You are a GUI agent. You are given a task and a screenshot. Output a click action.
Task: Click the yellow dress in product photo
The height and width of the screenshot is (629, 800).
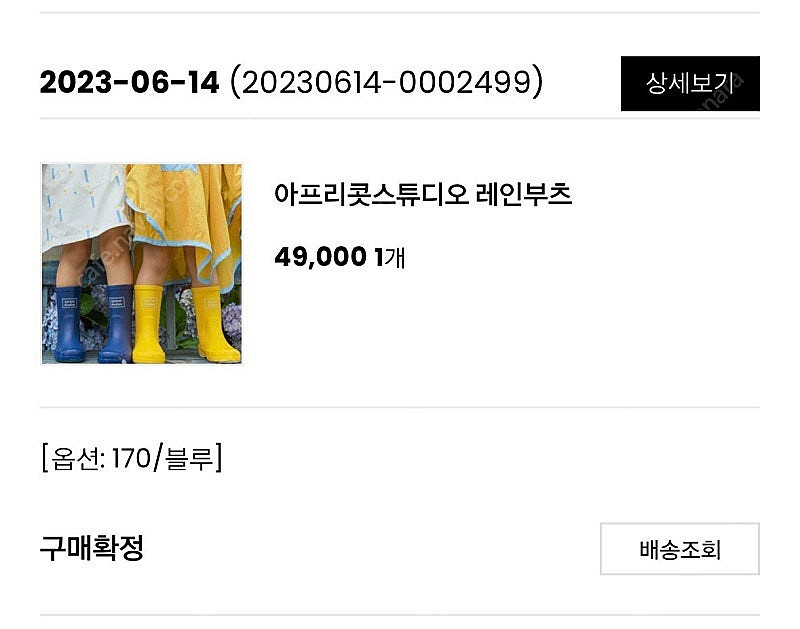coord(184,219)
